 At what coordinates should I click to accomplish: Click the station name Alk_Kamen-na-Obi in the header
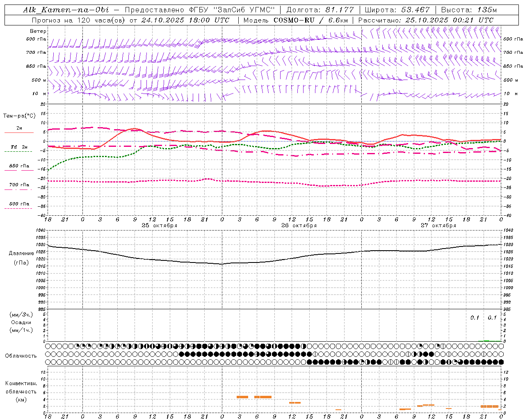pyautogui.click(x=66, y=10)
